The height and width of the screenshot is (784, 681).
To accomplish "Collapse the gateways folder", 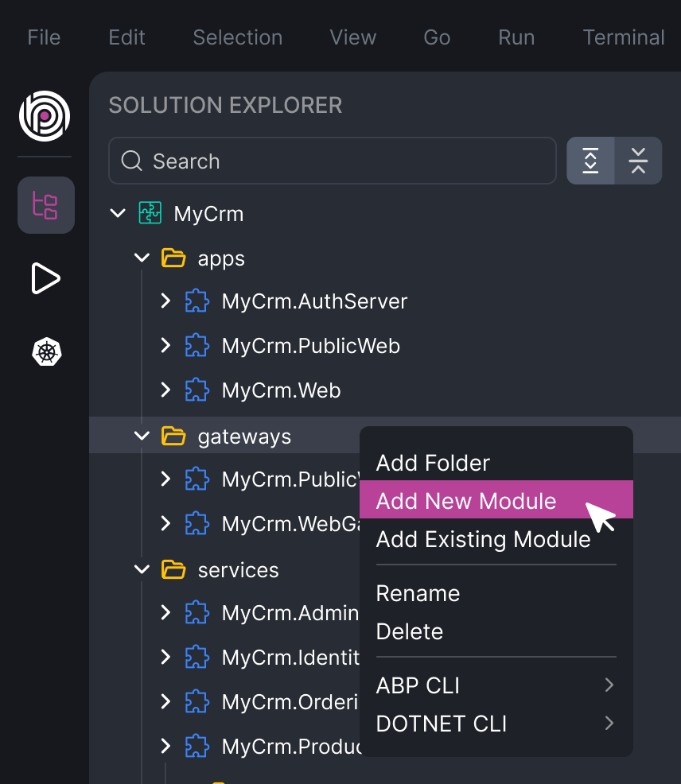I will (142, 436).
